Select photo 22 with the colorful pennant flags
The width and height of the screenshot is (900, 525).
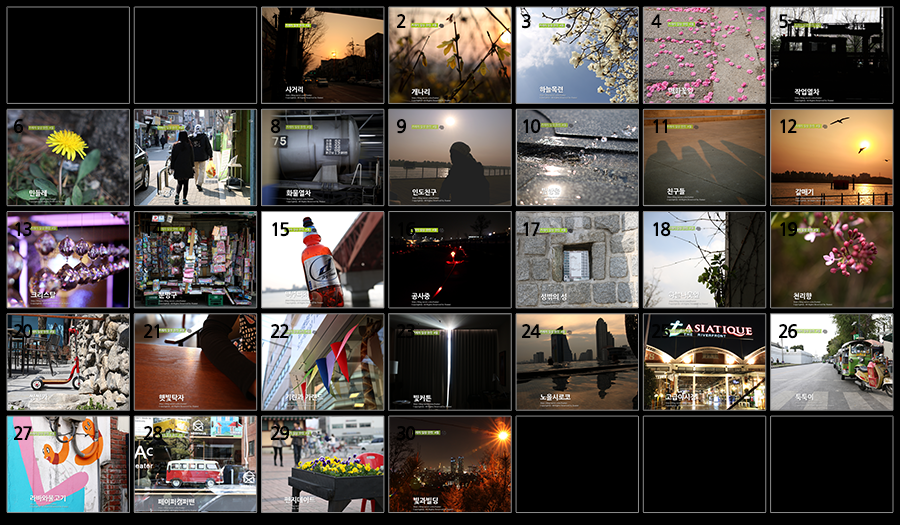pos(322,362)
